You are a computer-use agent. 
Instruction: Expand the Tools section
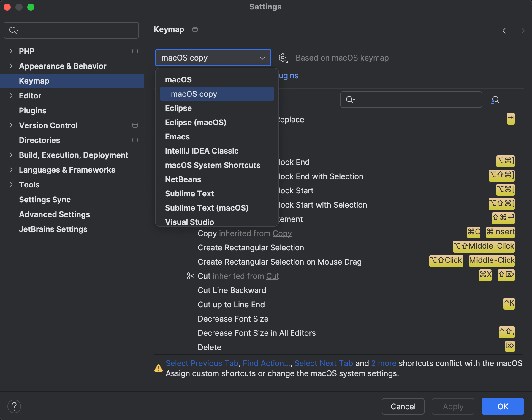(x=11, y=184)
